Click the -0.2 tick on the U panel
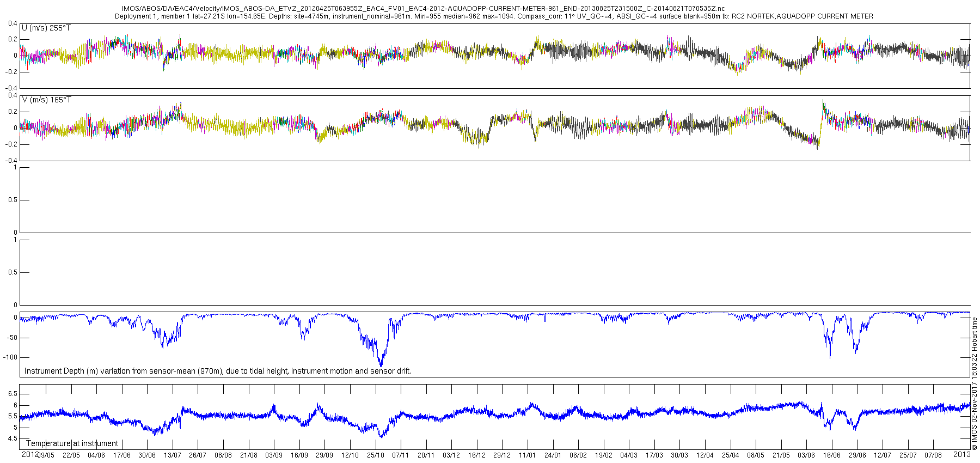Viewport: 980px width, 463px height. click(11, 72)
